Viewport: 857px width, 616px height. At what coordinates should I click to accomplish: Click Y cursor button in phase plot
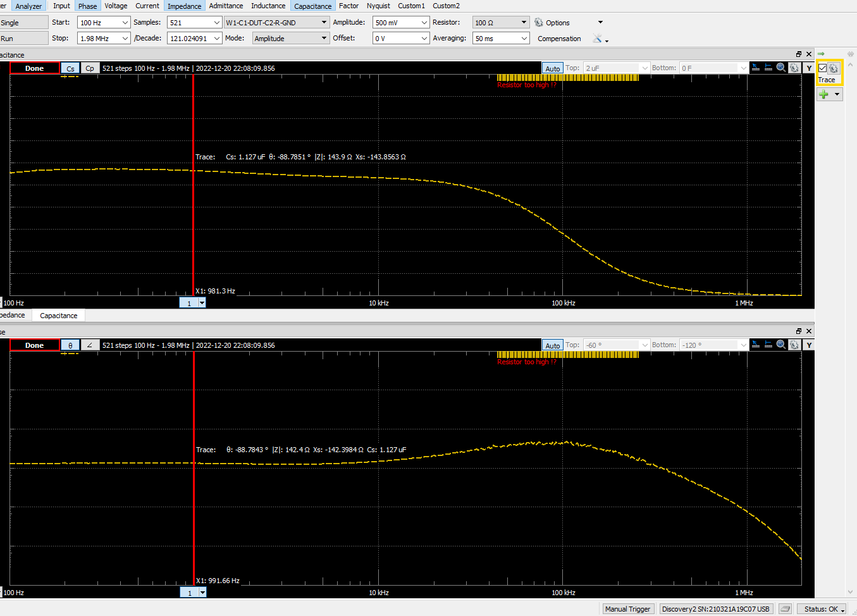(808, 345)
